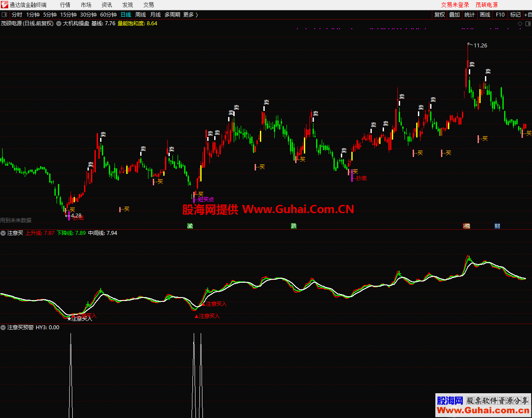Click the 茂硕电源 (日线.前复权) chart title
This screenshot has width=532, height=418.
[27, 23]
